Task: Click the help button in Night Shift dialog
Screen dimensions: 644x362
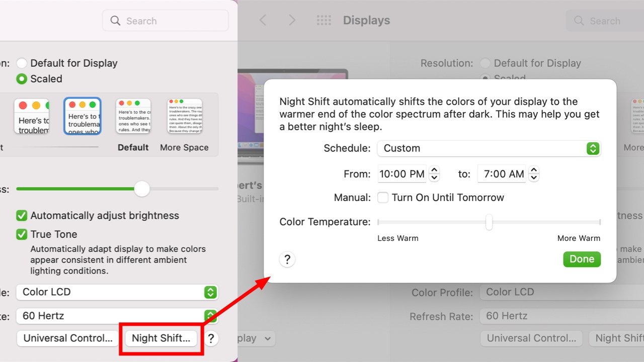Action: click(x=287, y=259)
